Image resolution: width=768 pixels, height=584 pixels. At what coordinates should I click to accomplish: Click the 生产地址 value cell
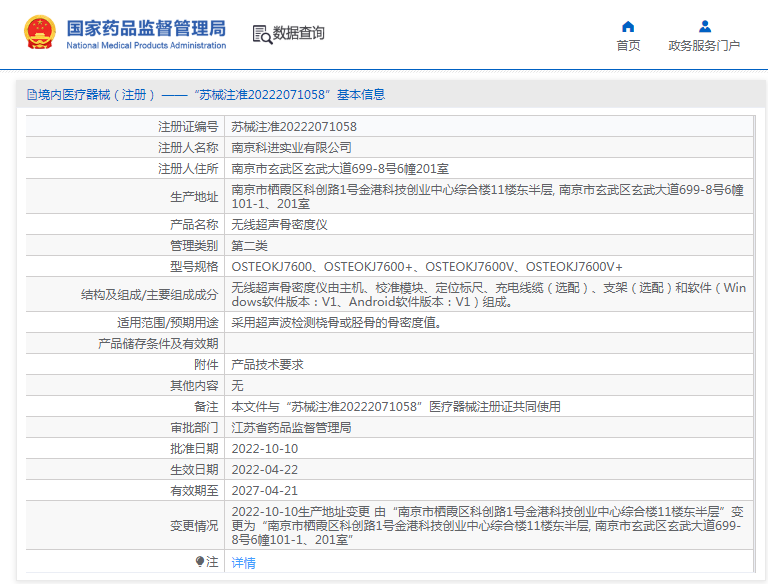point(488,196)
